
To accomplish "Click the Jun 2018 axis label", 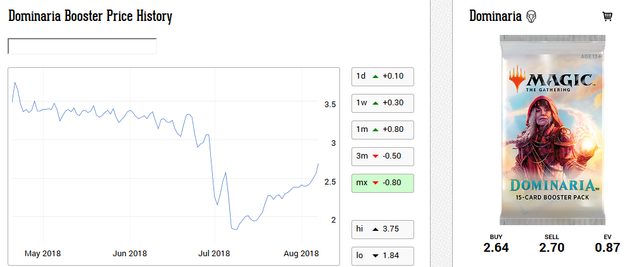I will (129, 254).
